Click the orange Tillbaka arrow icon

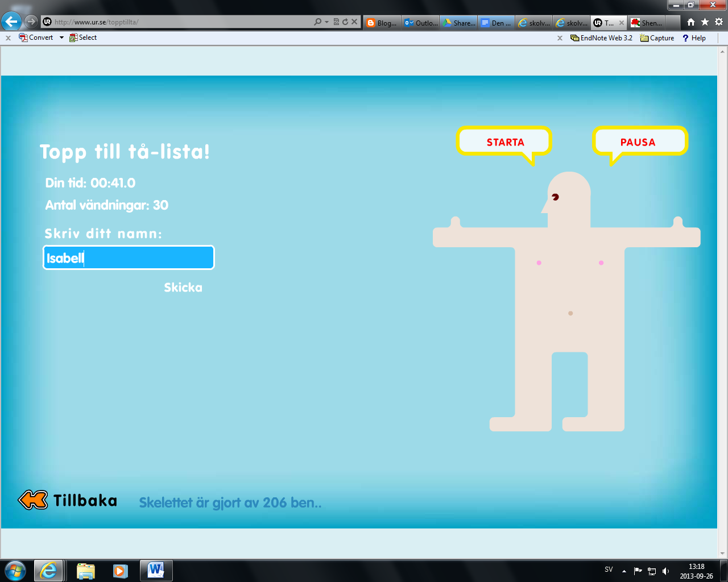(x=33, y=500)
